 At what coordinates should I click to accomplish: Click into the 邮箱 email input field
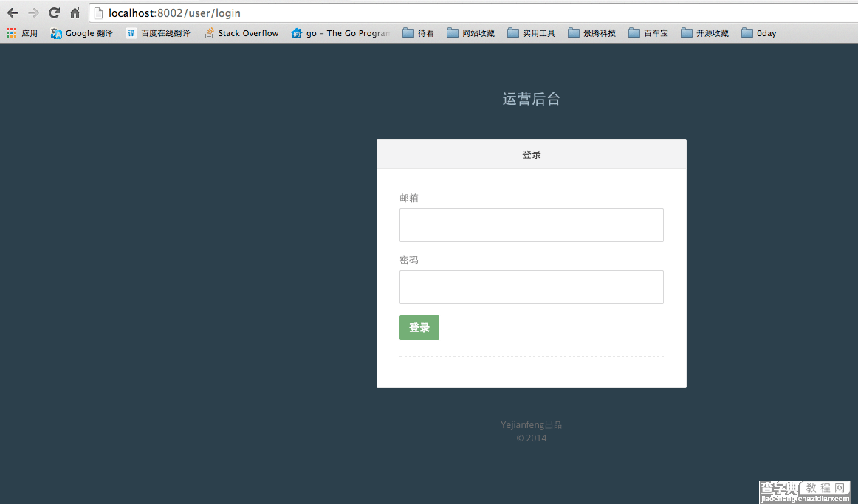point(532,224)
